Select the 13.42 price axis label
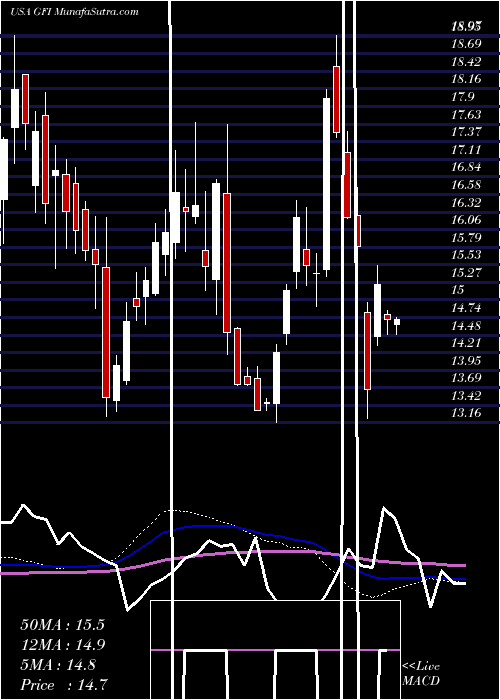The width and height of the screenshot is (500, 700). [x=466, y=396]
